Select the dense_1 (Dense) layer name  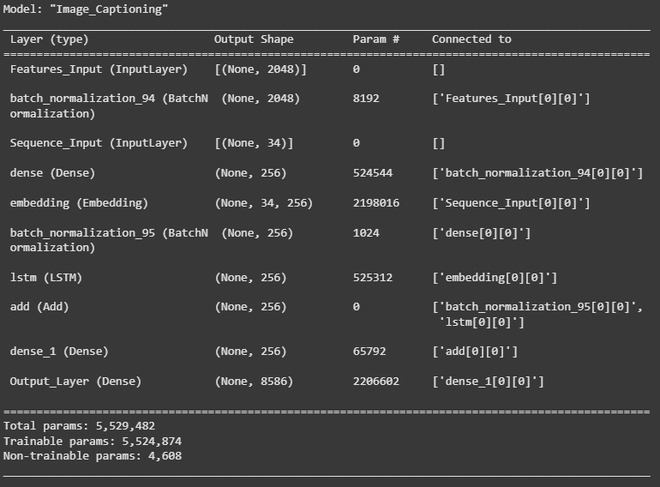59,351
